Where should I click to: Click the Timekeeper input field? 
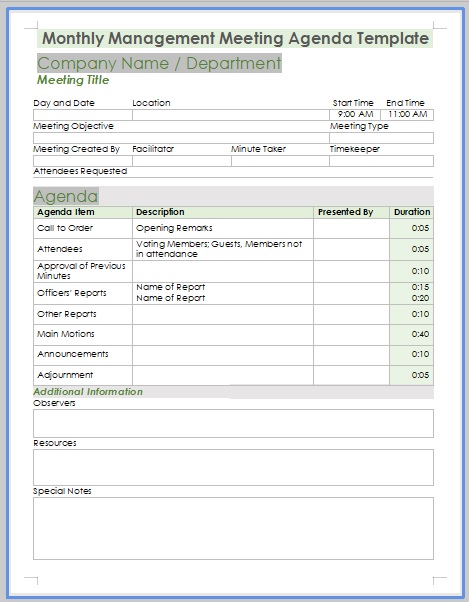(x=381, y=161)
